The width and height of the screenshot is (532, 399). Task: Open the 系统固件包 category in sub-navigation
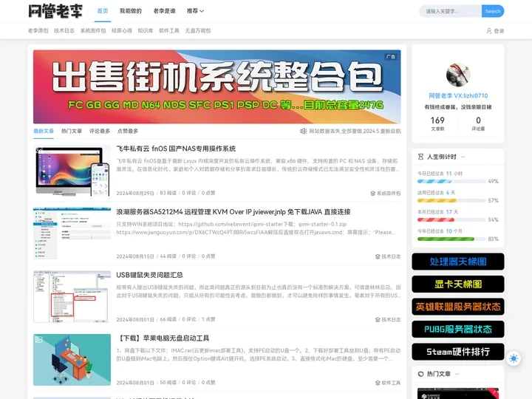[x=93, y=30]
